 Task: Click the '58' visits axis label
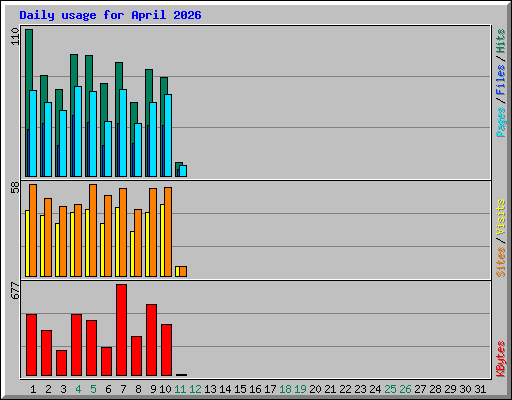(15, 188)
